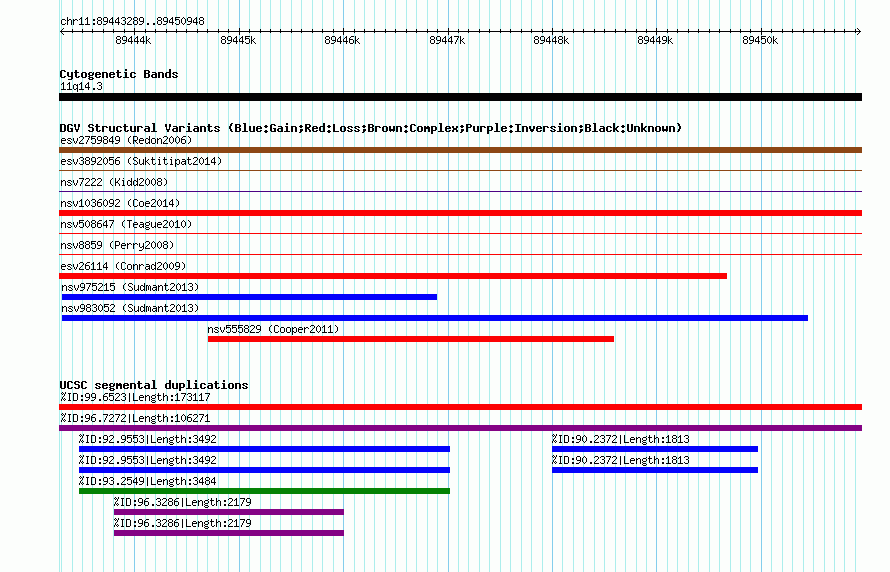890x572 pixels.
Task: Click the 89445k ruler tick label
Action: (x=238, y=40)
